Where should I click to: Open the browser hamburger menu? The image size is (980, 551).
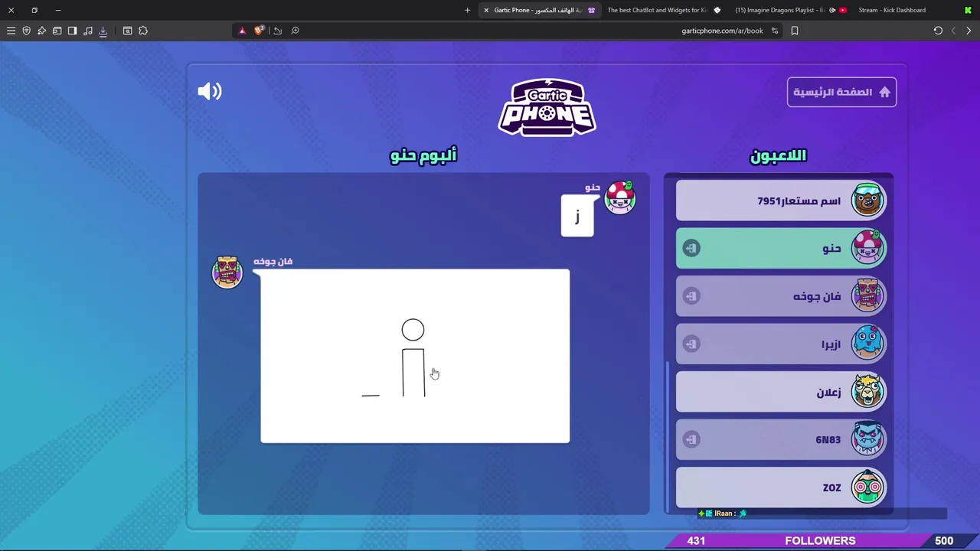point(11,31)
